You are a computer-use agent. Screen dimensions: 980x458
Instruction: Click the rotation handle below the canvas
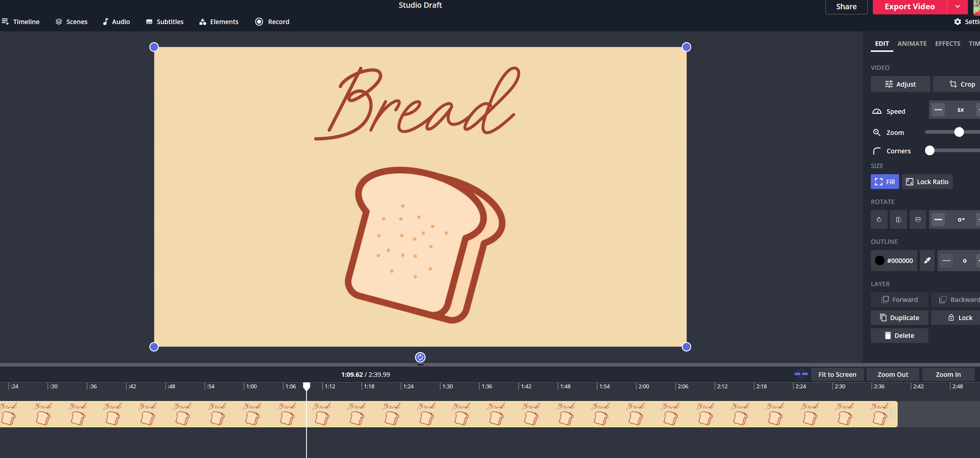click(x=420, y=357)
